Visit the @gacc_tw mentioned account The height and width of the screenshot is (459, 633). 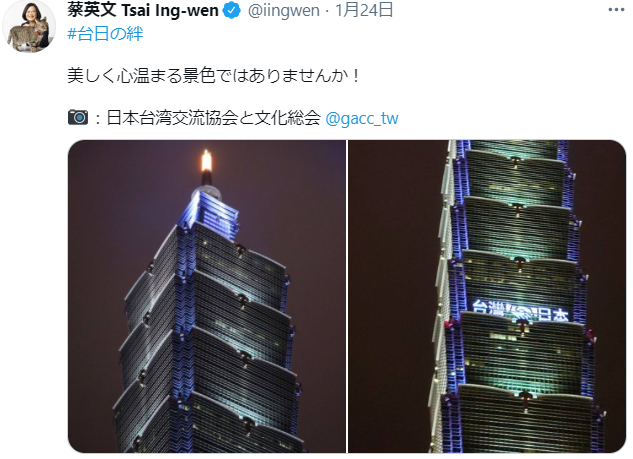pos(362,118)
